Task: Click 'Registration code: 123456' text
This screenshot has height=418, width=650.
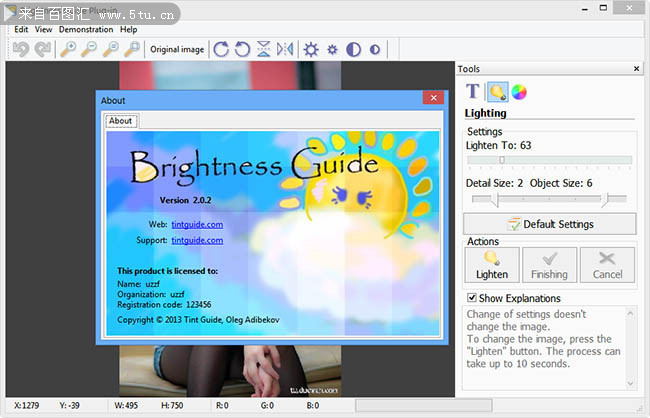Action: click(x=164, y=304)
